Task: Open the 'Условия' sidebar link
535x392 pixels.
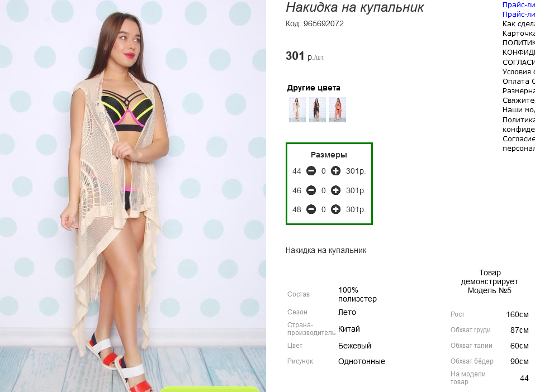Action: point(519,71)
